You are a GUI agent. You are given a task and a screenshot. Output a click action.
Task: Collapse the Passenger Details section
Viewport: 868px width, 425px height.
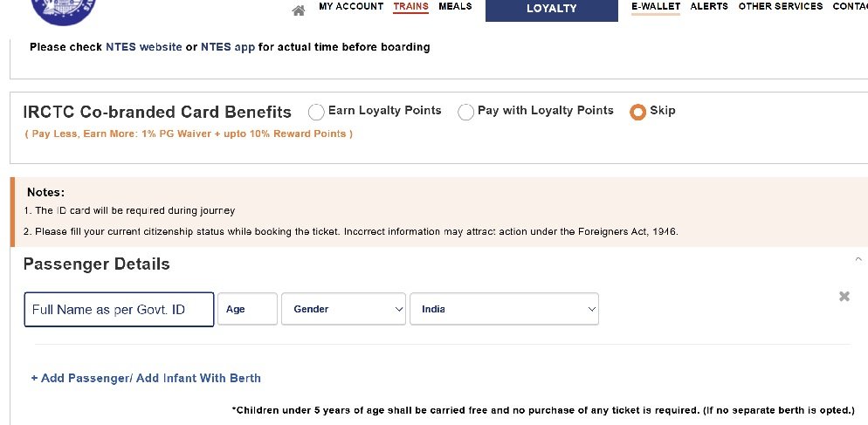click(858, 259)
